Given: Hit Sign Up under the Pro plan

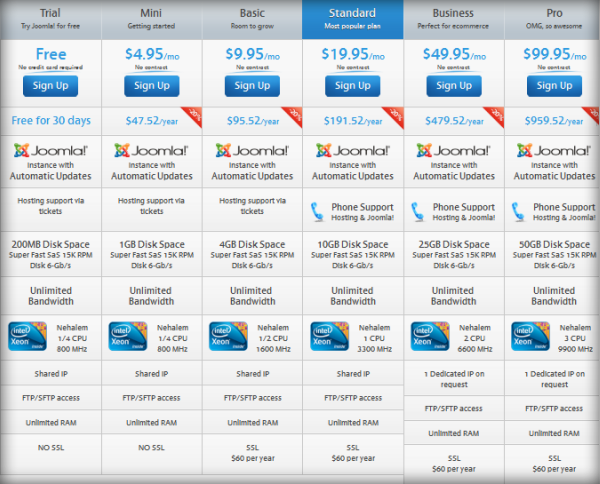Looking at the screenshot, I should coord(553,86).
